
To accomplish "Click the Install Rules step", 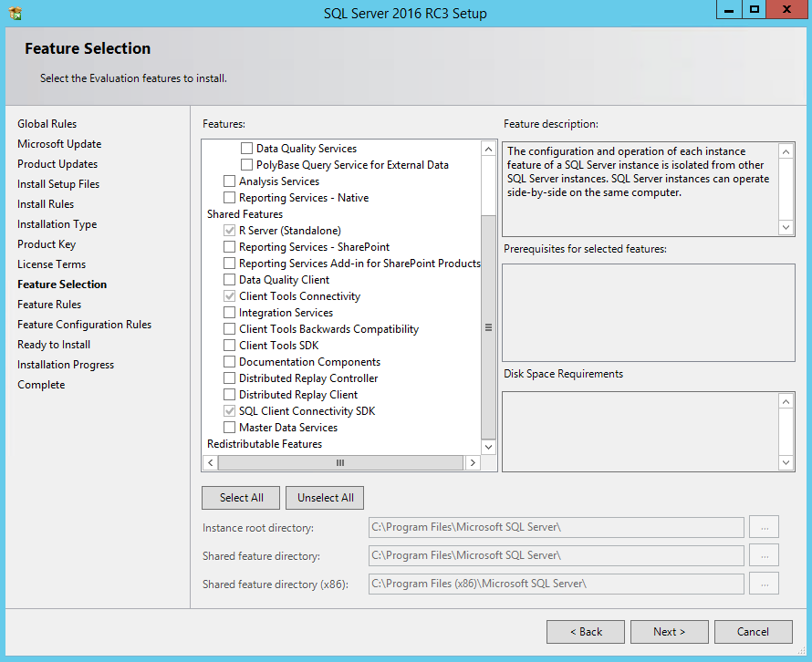I will coord(45,204).
